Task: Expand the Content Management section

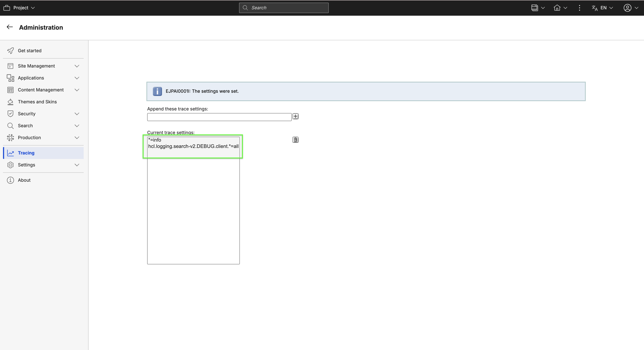Action: [77, 90]
